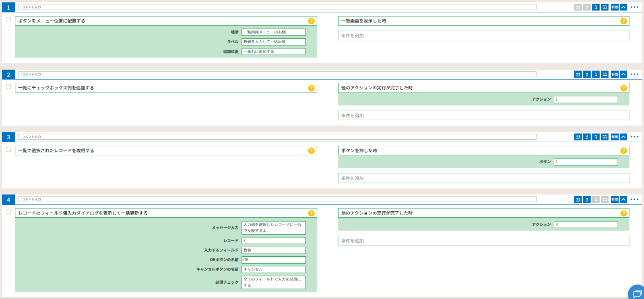The height and width of the screenshot is (299, 644).
Task: Collapse action 4 with the chevron button
Action: (x=623, y=200)
